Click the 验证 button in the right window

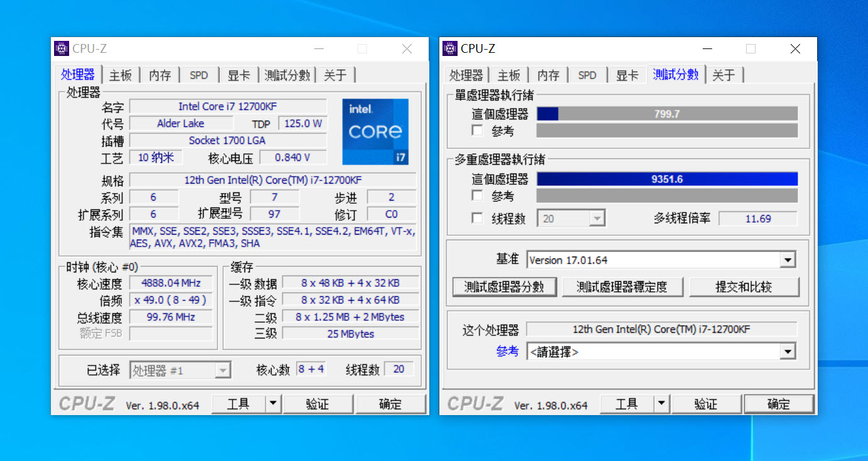pos(706,404)
